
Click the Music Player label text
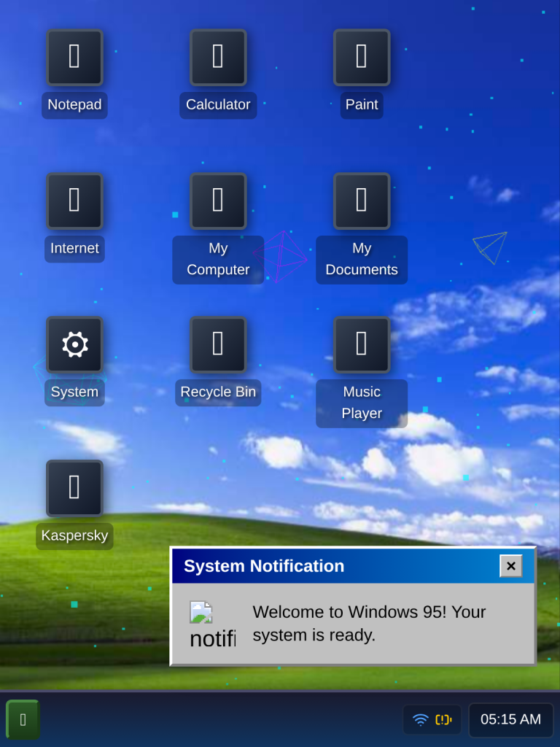point(362,403)
